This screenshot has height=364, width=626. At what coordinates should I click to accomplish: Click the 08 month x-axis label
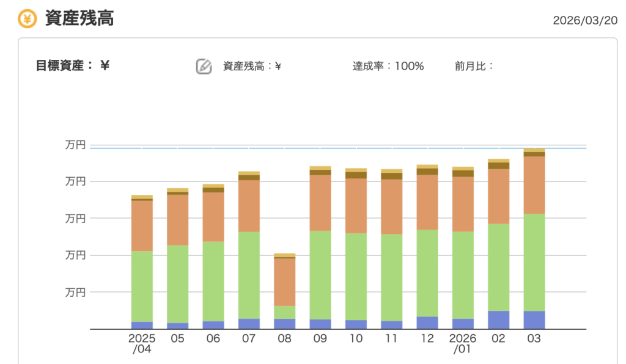(284, 339)
